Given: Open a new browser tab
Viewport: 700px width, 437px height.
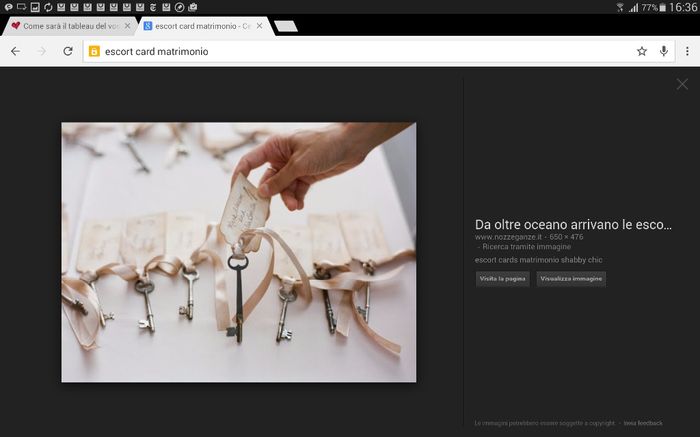Looking at the screenshot, I should pyautogui.click(x=285, y=25).
